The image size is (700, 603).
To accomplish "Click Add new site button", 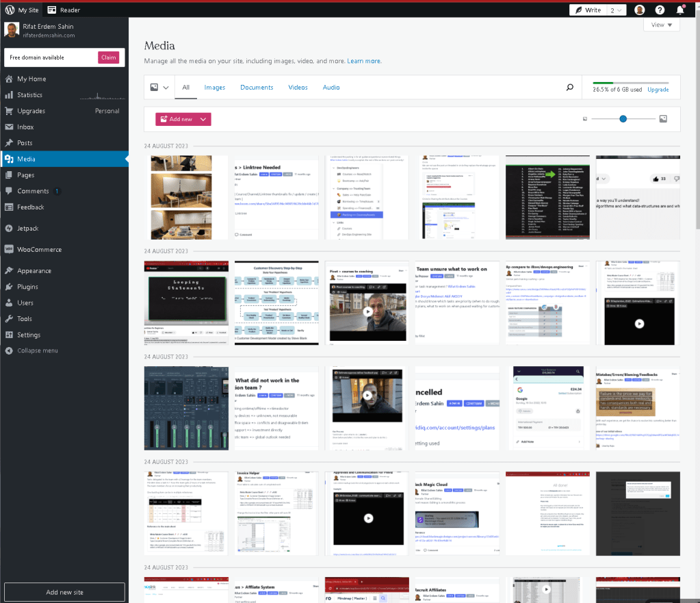I will 64,592.
